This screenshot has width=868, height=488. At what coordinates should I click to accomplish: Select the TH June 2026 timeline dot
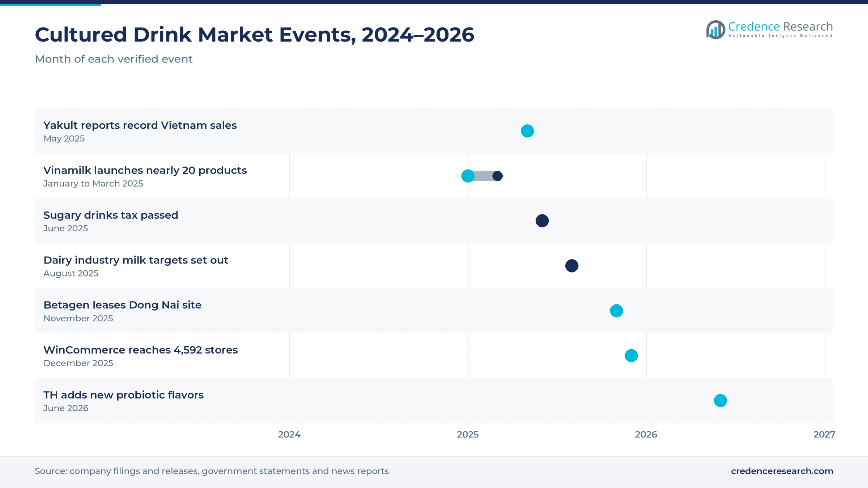point(720,401)
